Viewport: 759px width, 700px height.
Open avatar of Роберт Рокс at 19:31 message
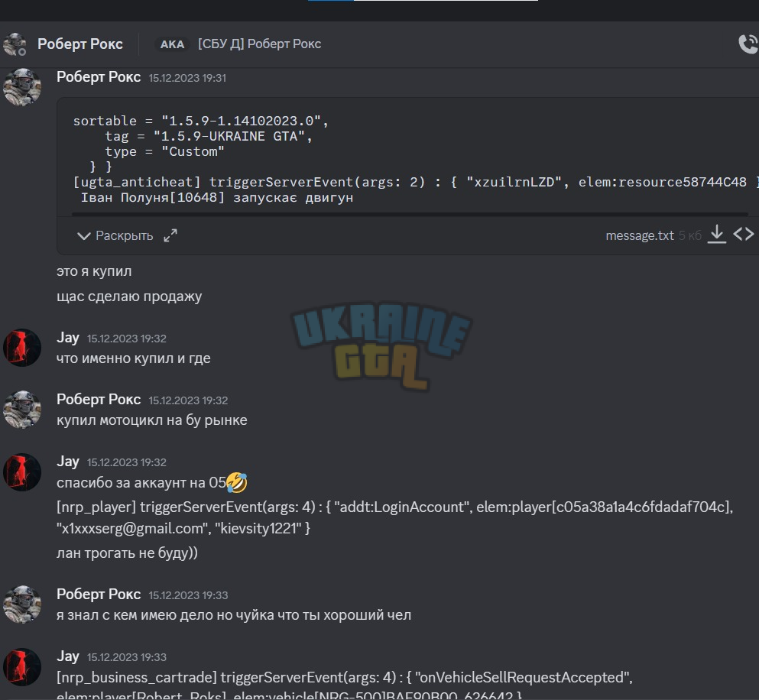pos(21,87)
